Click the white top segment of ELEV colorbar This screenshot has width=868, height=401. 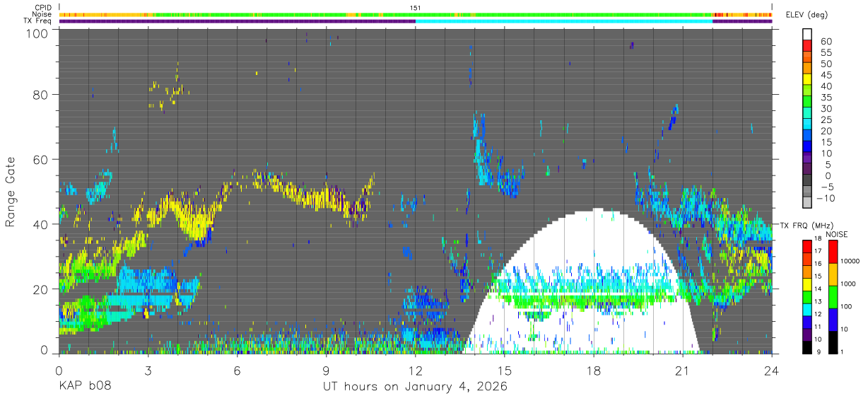807,34
